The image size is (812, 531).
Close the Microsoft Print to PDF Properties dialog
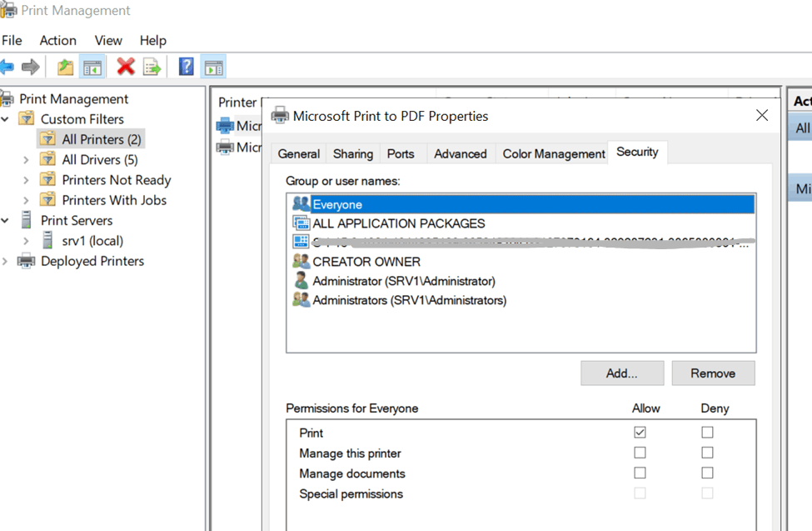[762, 115]
